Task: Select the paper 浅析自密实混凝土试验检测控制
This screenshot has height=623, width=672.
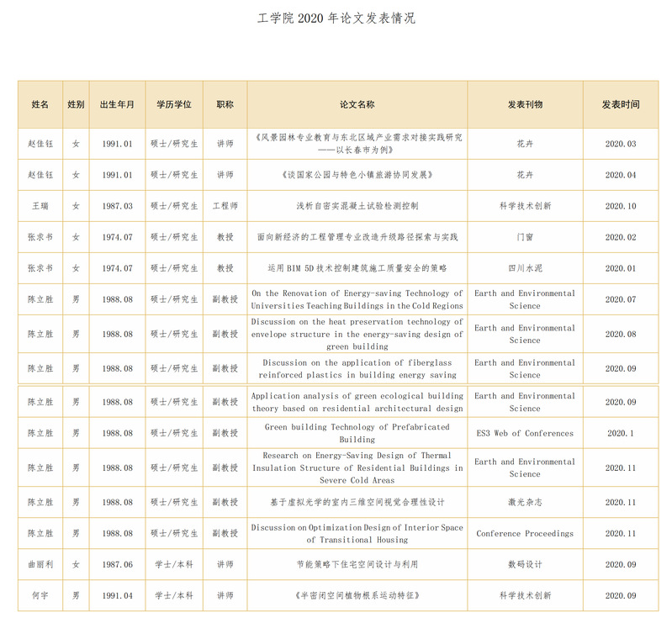Action: [357, 206]
